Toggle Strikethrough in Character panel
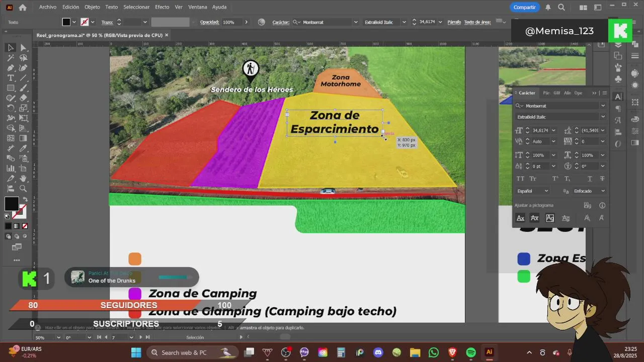Screen dimensions: 644x362 (602, 178)
